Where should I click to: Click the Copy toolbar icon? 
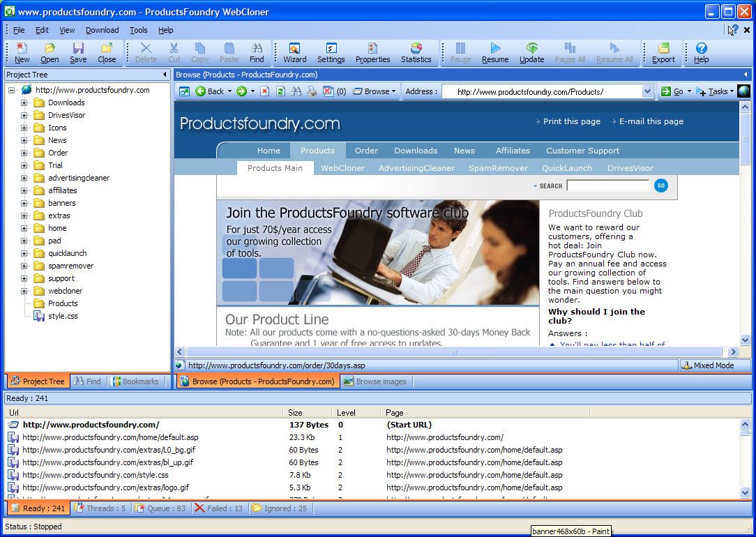199,52
